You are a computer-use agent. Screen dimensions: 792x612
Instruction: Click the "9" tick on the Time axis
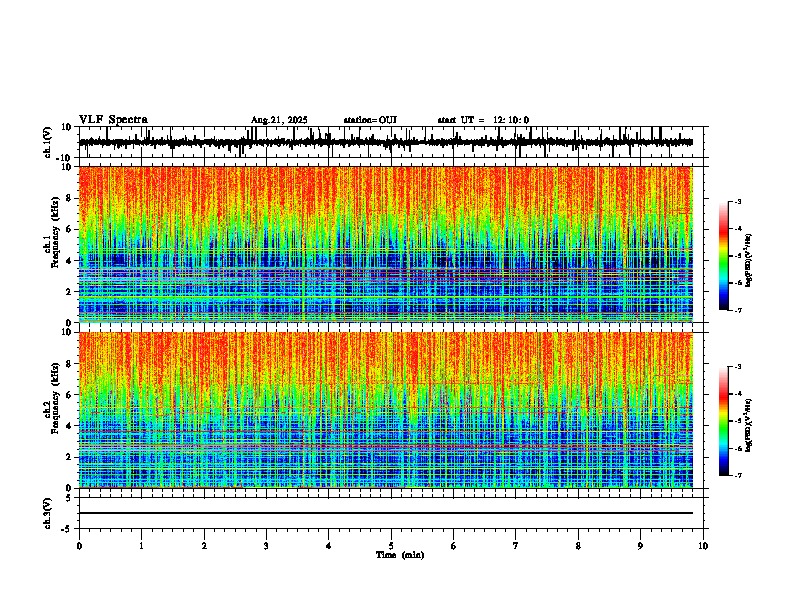[x=640, y=546]
